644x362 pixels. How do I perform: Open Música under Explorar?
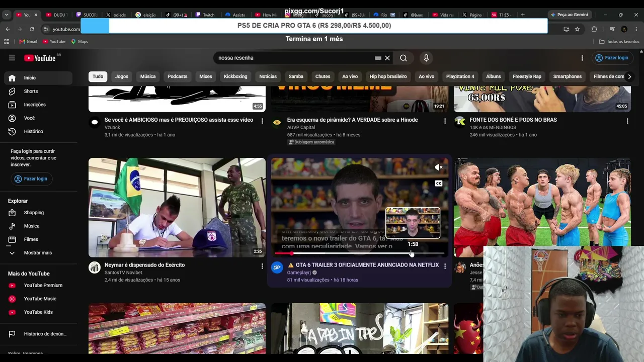pyautogui.click(x=38, y=226)
